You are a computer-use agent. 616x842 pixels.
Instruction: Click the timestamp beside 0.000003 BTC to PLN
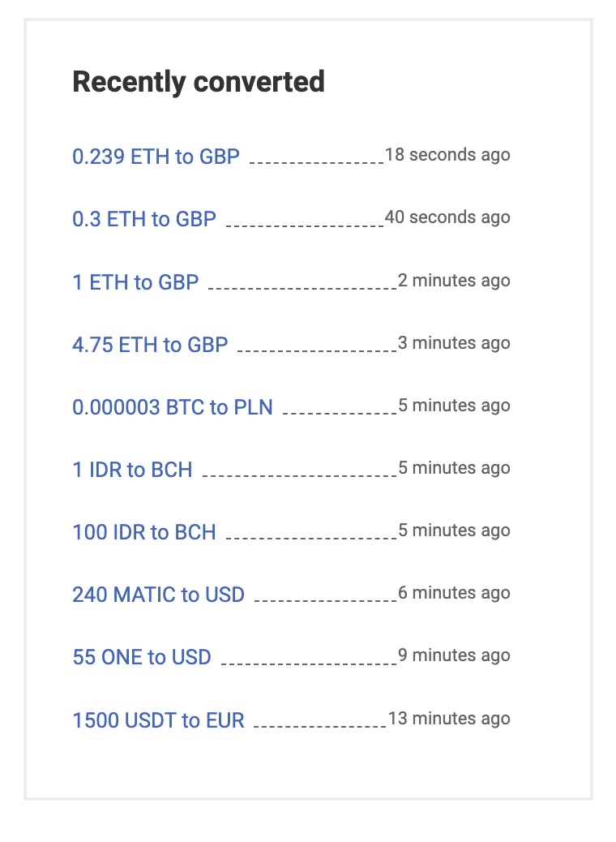[454, 406]
